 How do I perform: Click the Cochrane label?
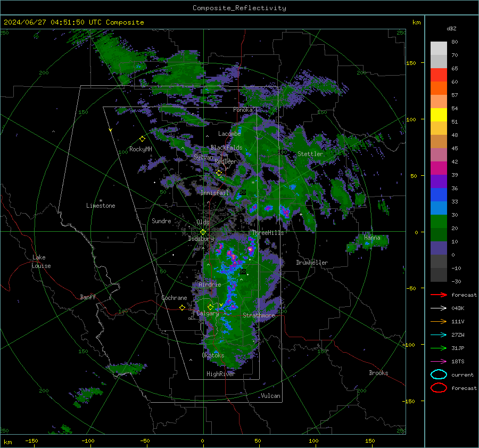pyautogui.click(x=174, y=298)
